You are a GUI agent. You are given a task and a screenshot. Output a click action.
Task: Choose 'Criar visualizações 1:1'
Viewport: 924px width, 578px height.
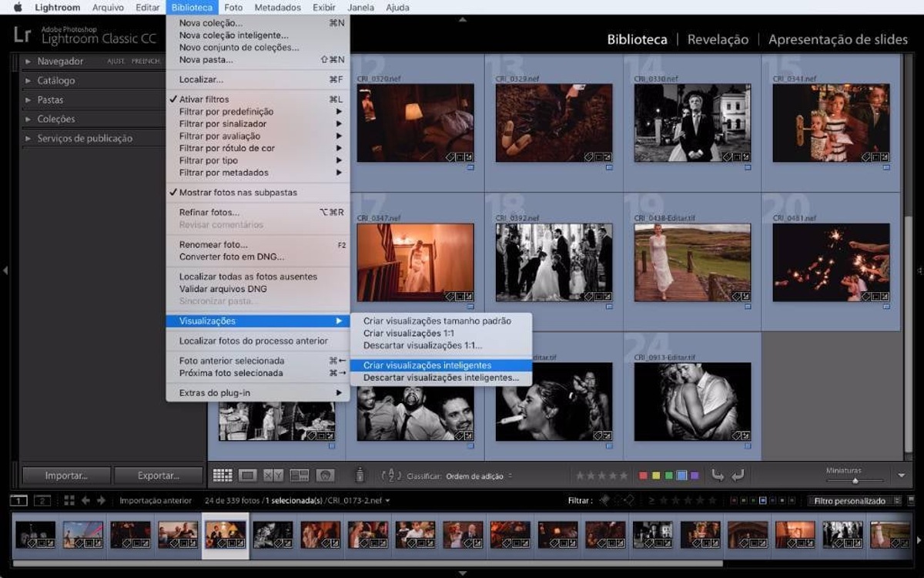(441, 333)
